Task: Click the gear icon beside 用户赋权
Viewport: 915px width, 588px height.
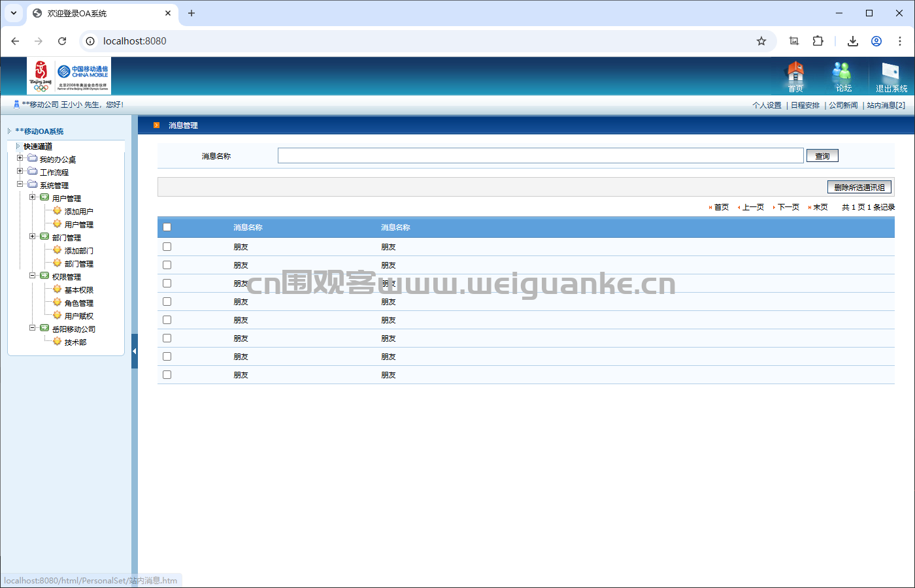Action: (x=57, y=315)
